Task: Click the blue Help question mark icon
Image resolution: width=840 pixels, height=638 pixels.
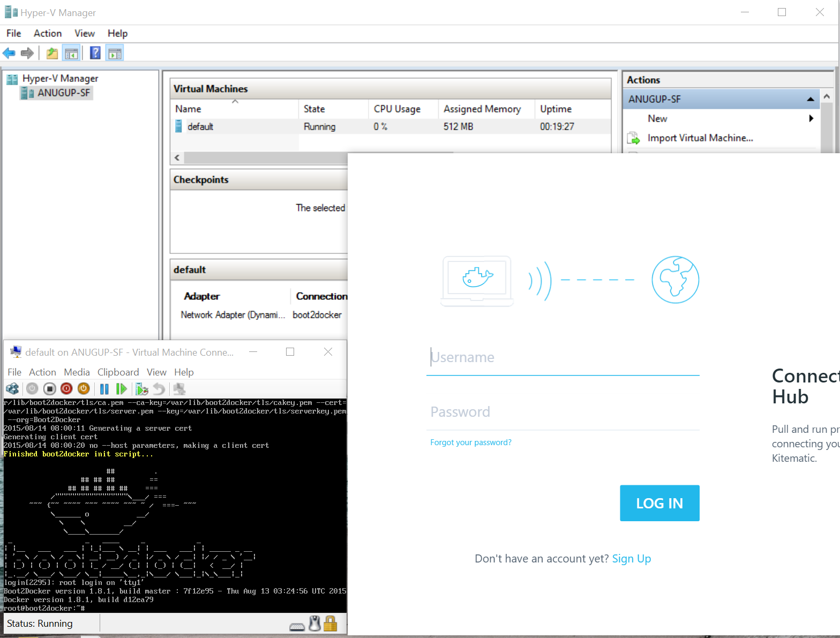Action: [95, 53]
